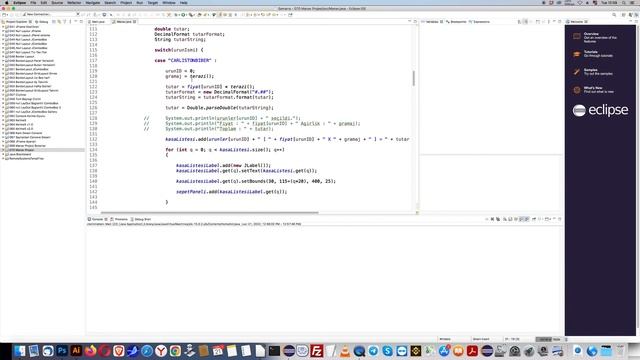Viewport: 640px width, 360px height.
Task: Open the Navigate menu
Action: point(93,2)
